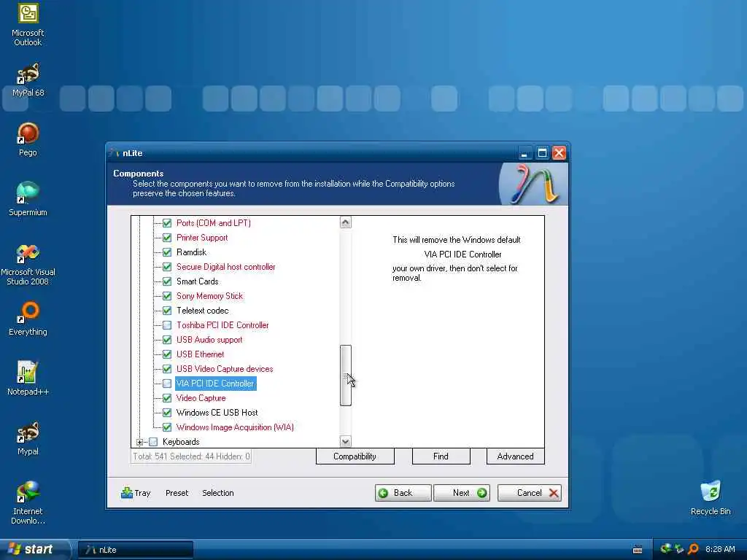Click Next to continue
Image resolution: width=747 pixels, height=560 pixels.
point(462,493)
